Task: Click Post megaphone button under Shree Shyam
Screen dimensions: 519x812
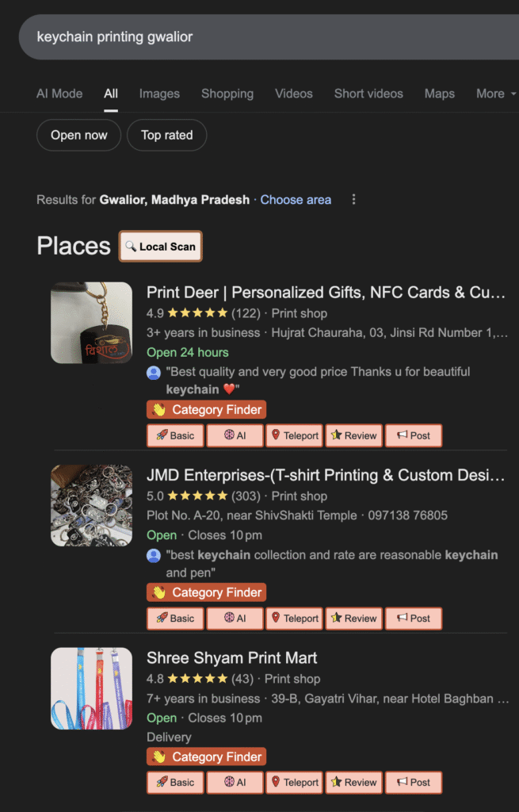Action: click(413, 782)
